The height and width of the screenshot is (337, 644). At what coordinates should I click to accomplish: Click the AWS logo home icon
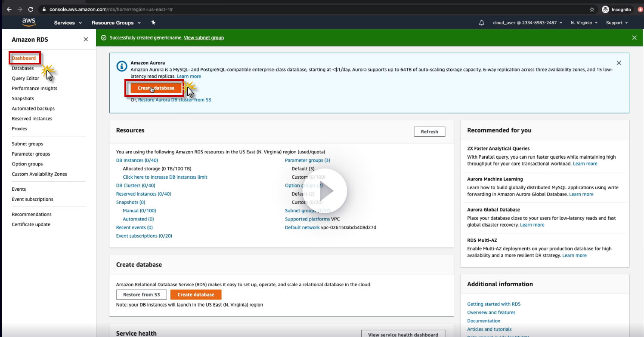pyautogui.click(x=29, y=22)
